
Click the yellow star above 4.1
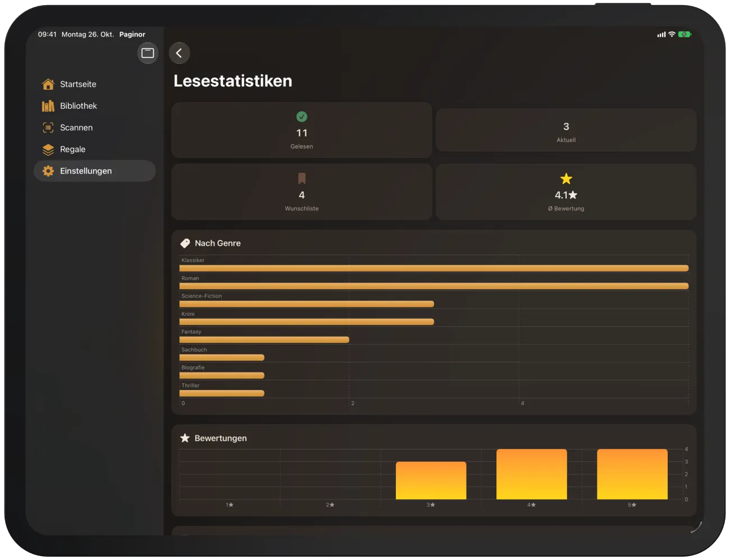click(566, 178)
